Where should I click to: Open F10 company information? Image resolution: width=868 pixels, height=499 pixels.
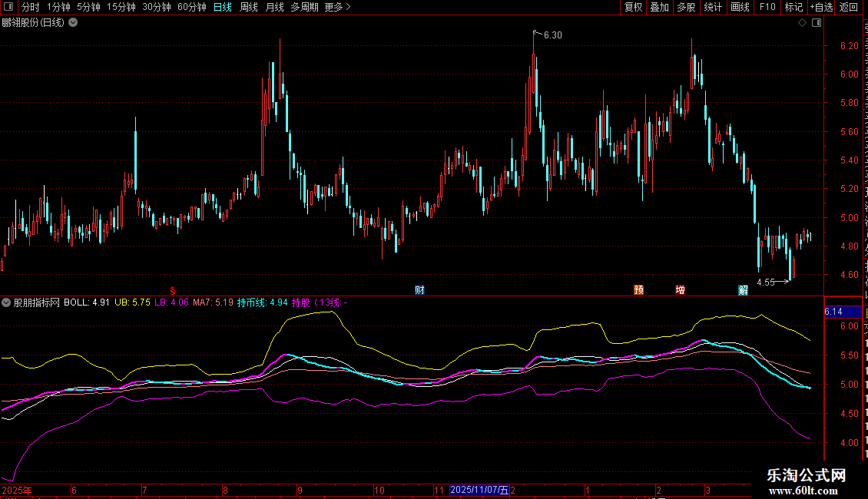pos(767,7)
